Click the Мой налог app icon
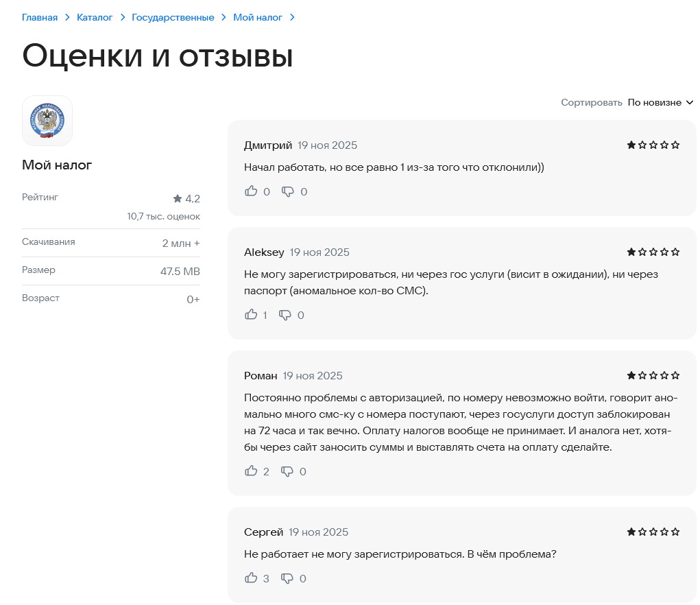 (x=47, y=121)
